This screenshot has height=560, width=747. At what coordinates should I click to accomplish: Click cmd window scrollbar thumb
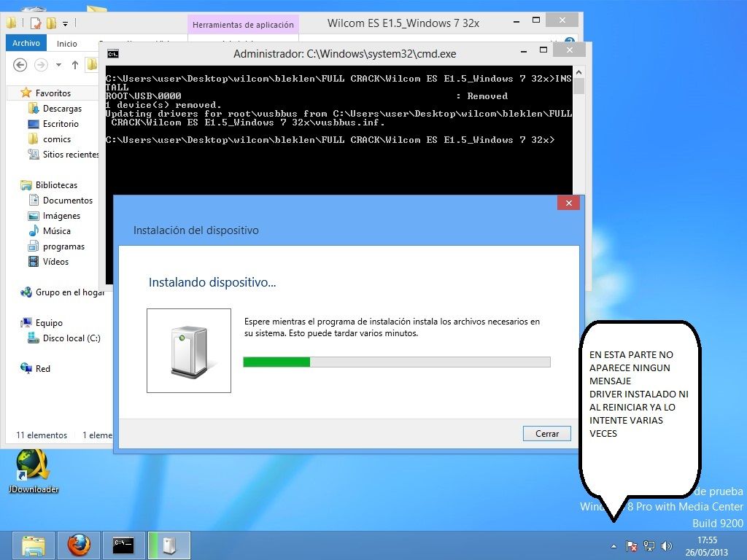[578, 86]
